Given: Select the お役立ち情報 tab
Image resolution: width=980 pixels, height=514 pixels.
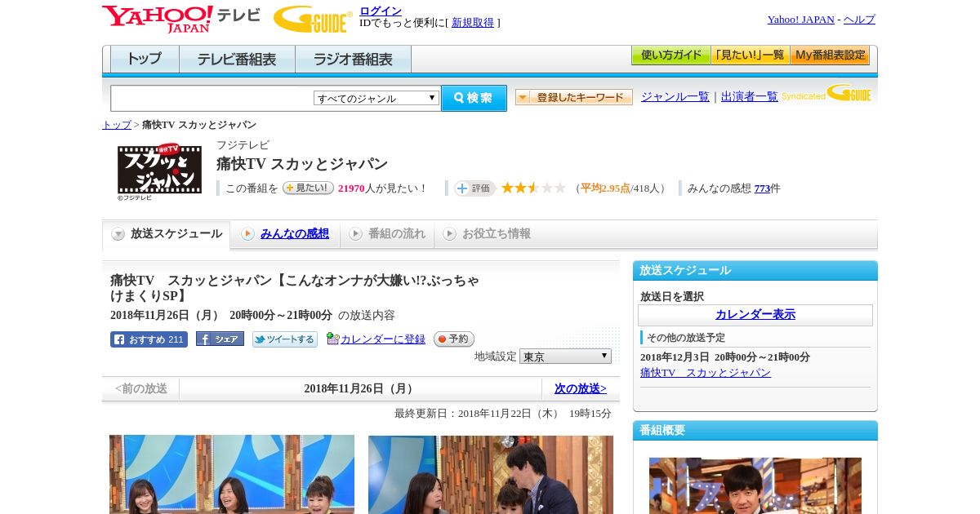Looking at the screenshot, I should tap(487, 234).
